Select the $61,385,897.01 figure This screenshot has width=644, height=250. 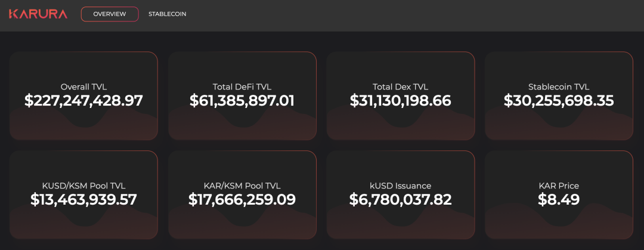[242, 101]
